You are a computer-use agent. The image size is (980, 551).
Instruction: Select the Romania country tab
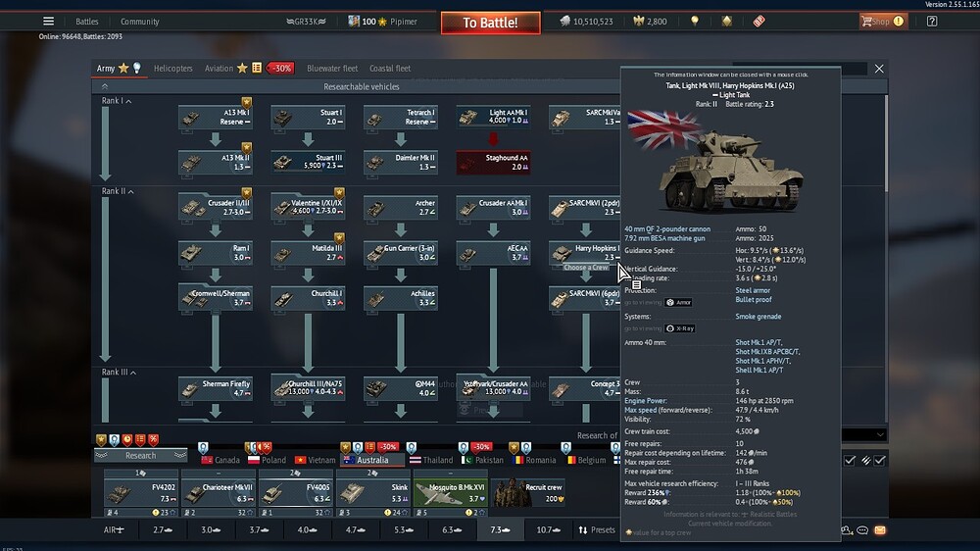534,460
